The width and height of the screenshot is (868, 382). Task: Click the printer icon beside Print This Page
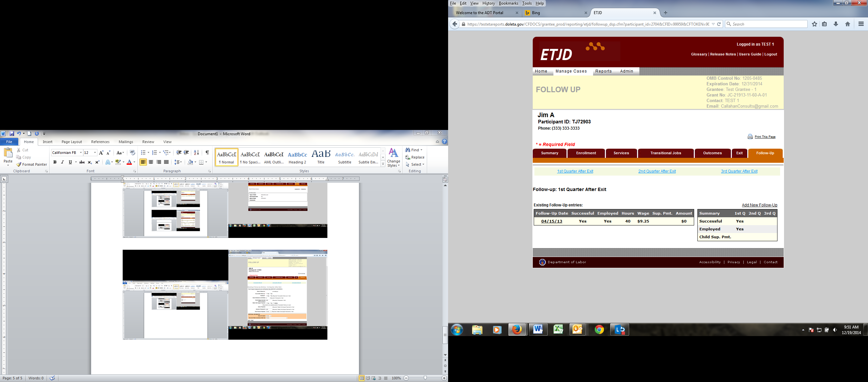coord(750,137)
